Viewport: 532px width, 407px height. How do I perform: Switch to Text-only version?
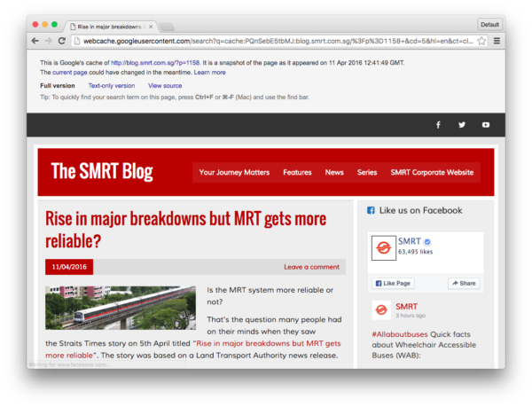point(112,86)
